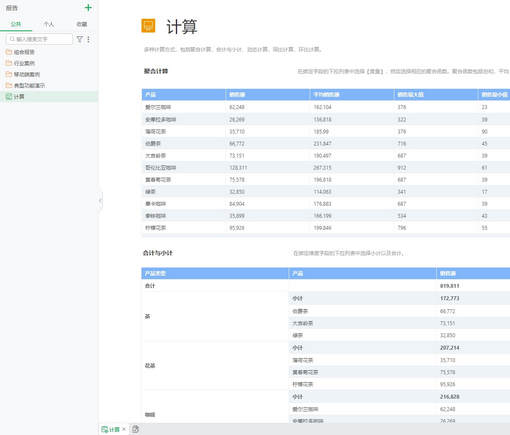Click the average value 162.104

pyautogui.click(x=322, y=107)
